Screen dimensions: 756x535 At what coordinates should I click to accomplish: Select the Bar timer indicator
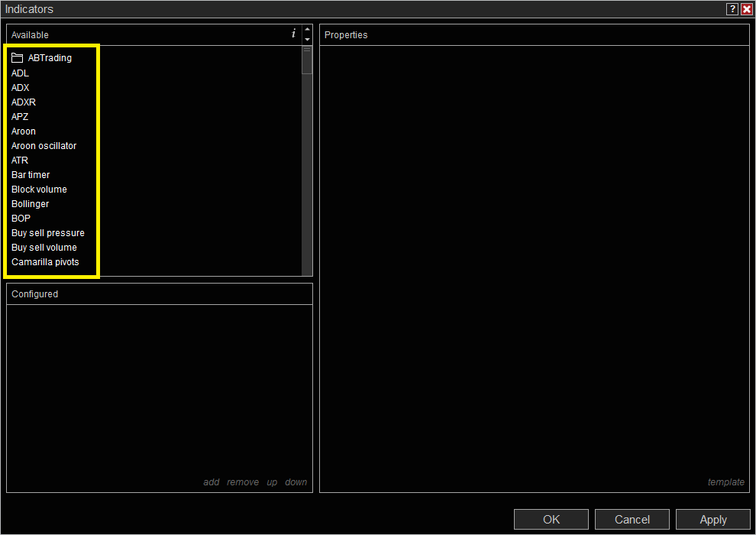(31, 175)
